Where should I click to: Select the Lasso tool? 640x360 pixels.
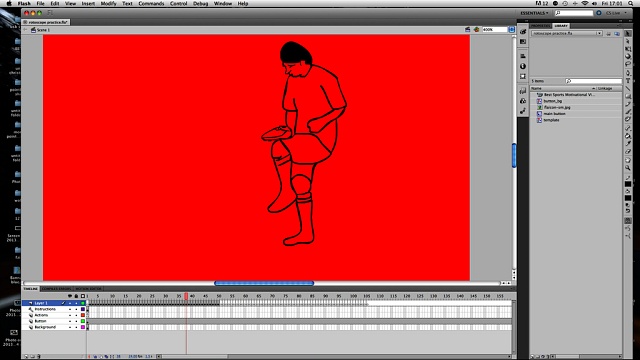coord(628,64)
